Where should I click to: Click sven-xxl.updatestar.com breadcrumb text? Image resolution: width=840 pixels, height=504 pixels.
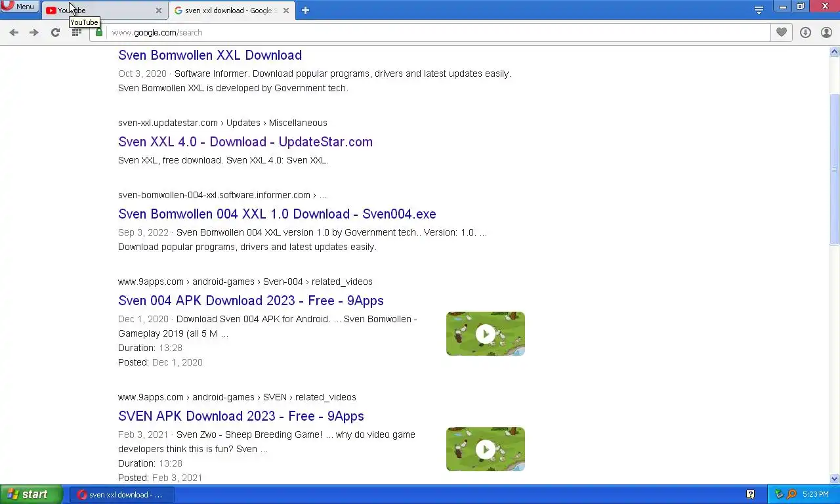[222, 123]
